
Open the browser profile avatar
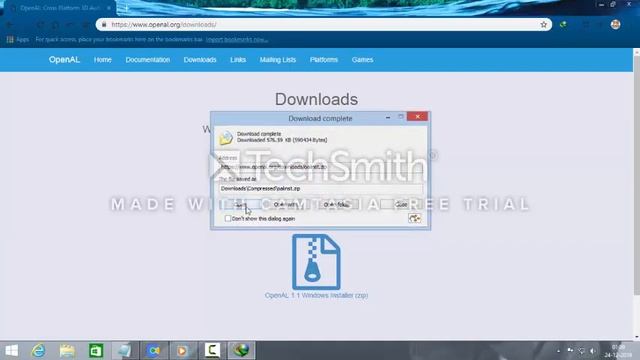coord(616,24)
